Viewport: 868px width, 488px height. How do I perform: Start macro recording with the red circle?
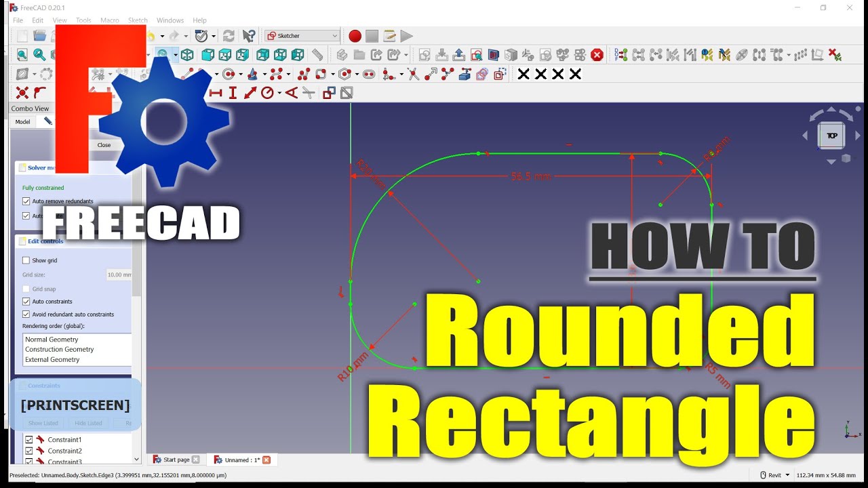[355, 36]
